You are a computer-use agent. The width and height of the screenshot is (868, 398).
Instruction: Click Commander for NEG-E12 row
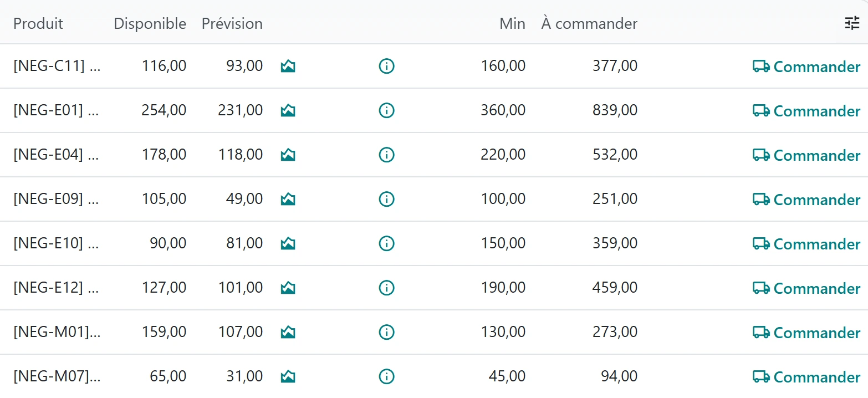(x=806, y=288)
